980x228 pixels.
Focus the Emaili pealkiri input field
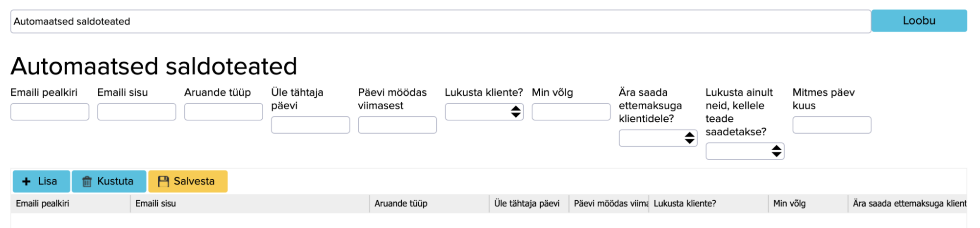pyautogui.click(x=50, y=112)
